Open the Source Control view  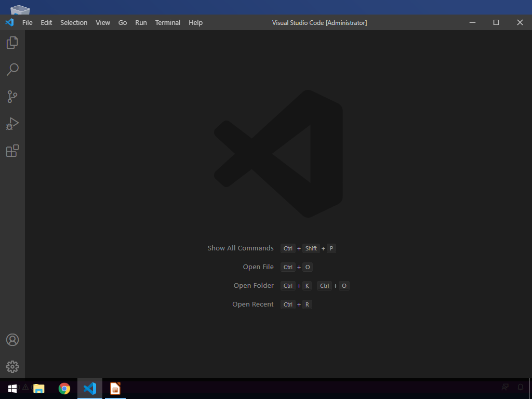point(12,97)
